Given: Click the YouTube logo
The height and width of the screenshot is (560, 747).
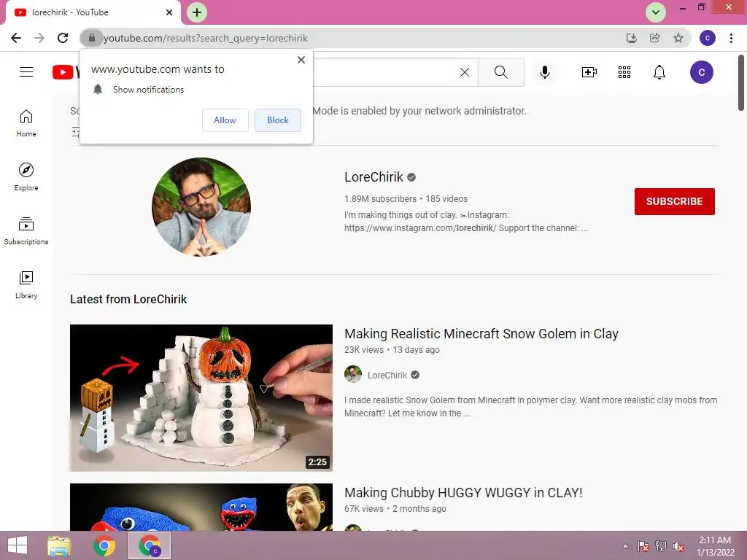Looking at the screenshot, I should (x=66, y=72).
